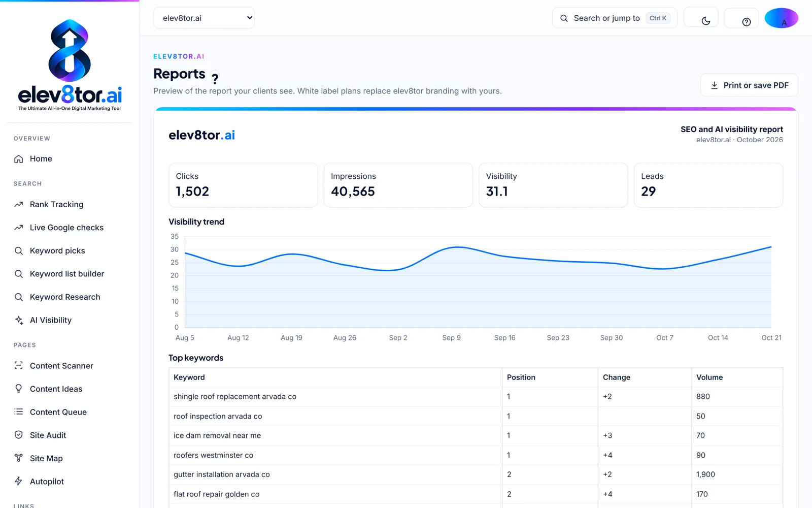The width and height of the screenshot is (812, 508).
Task: Click the Keyword Research magnifier icon
Action: point(19,297)
